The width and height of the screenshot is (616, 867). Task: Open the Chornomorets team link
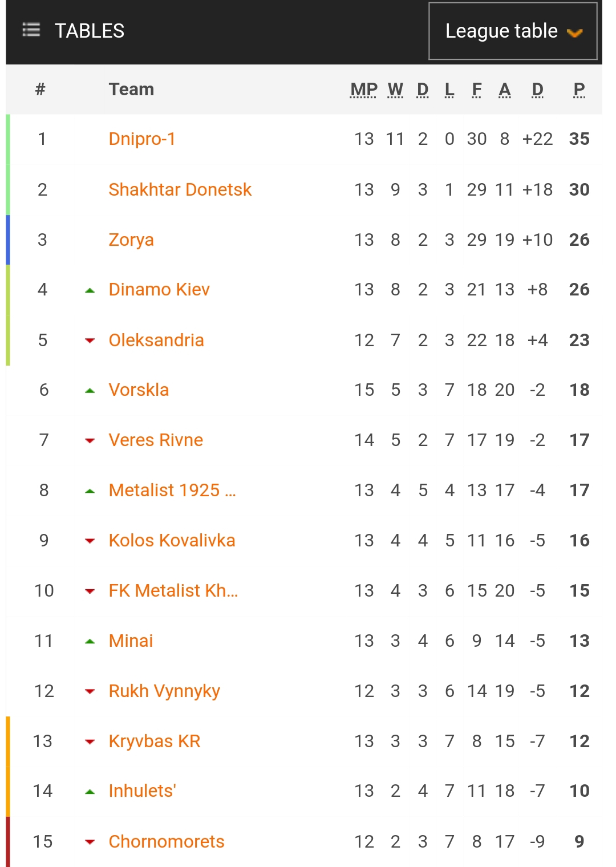click(x=167, y=841)
